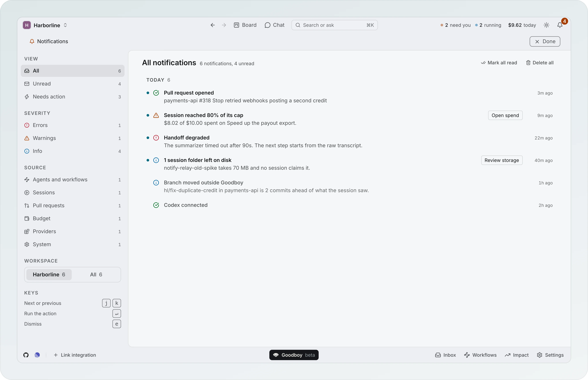Click green check icon on Pull request opened

point(156,93)
